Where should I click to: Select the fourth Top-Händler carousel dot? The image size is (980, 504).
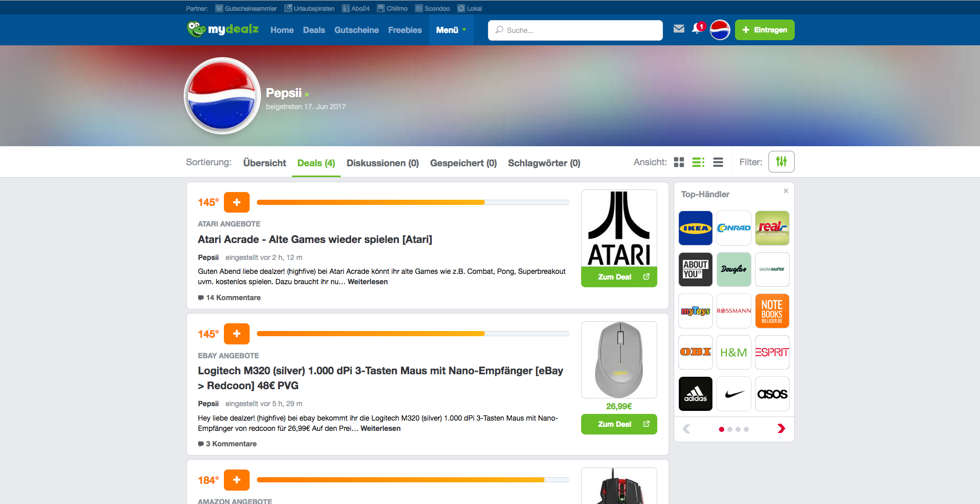click(746, 429)
